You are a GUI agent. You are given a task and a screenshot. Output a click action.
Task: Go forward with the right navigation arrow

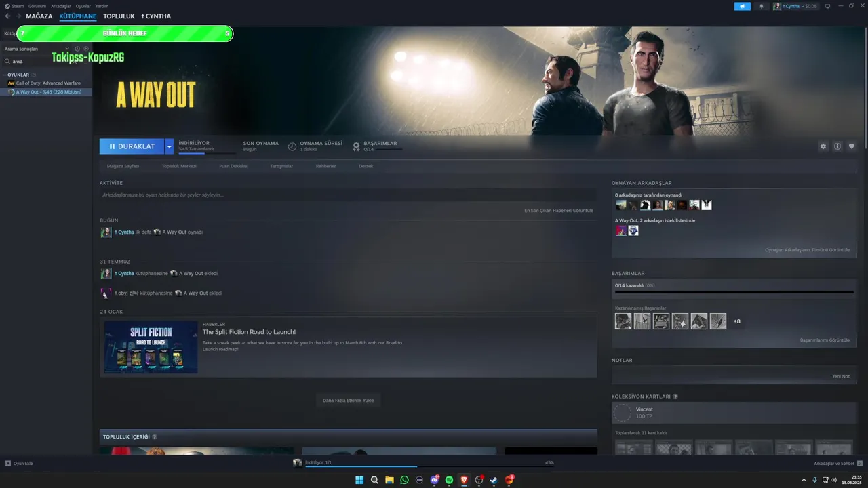(x=18, y=16)
